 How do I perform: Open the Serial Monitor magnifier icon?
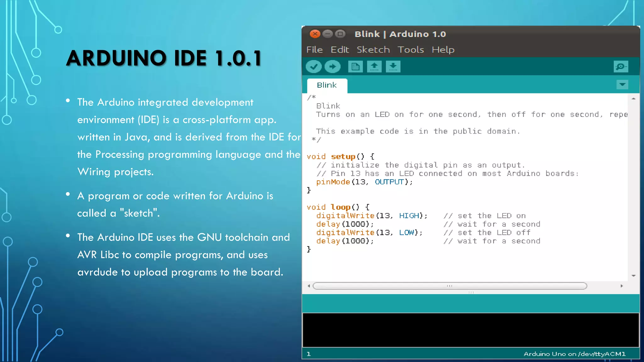(x=621, y=67)
